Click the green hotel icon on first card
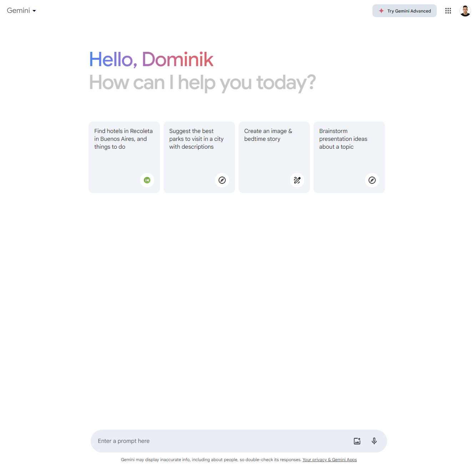This screenshot has width=476, height=464. pyautogui.click(x=147, y=180)
